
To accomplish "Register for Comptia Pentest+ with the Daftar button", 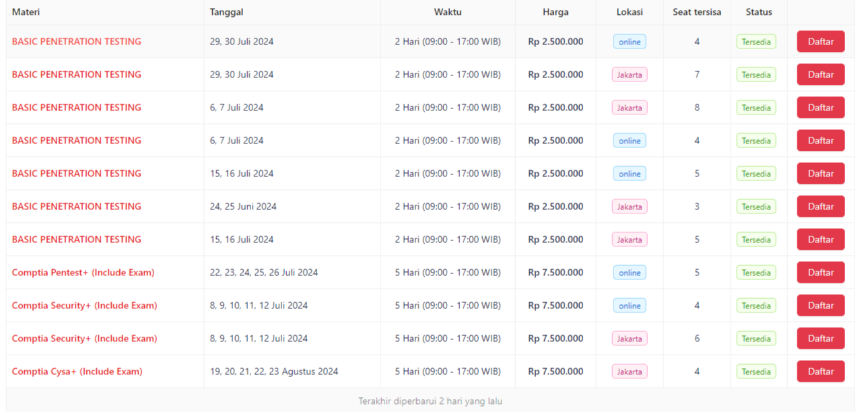I will tap(820, 273).
